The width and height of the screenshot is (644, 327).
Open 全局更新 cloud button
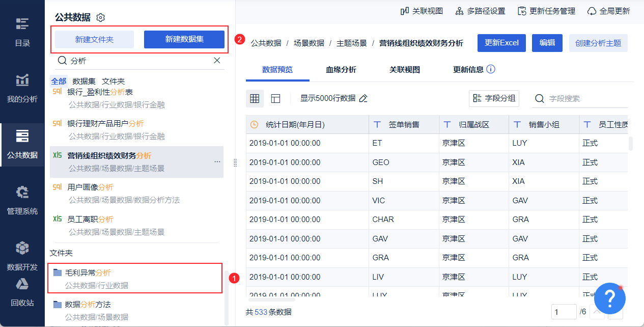click(x=608, y=11)
